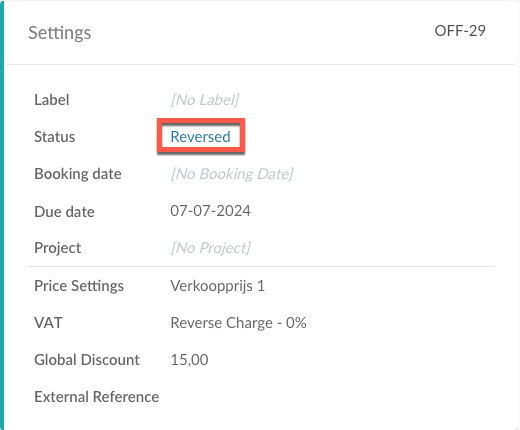Set the No Booking Date field
This screenshot has width=520, height=430.
tap(232, 174)
